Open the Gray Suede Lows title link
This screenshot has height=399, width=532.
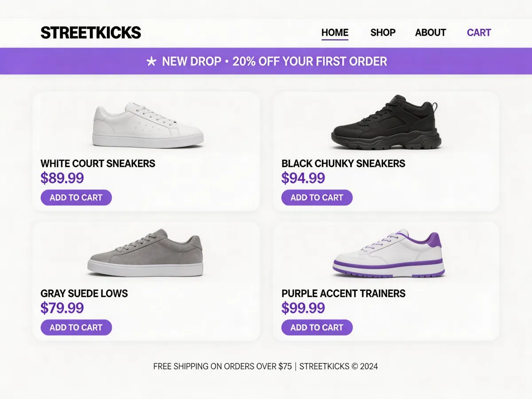click(x=84, y=293)
